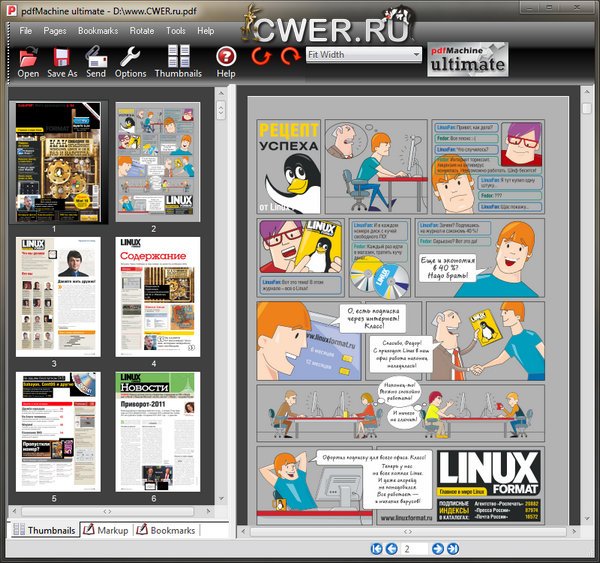Click document view scroll-up arrow
Image resolution: width=600 pixels, height=563 pixels.
(587, 92)
